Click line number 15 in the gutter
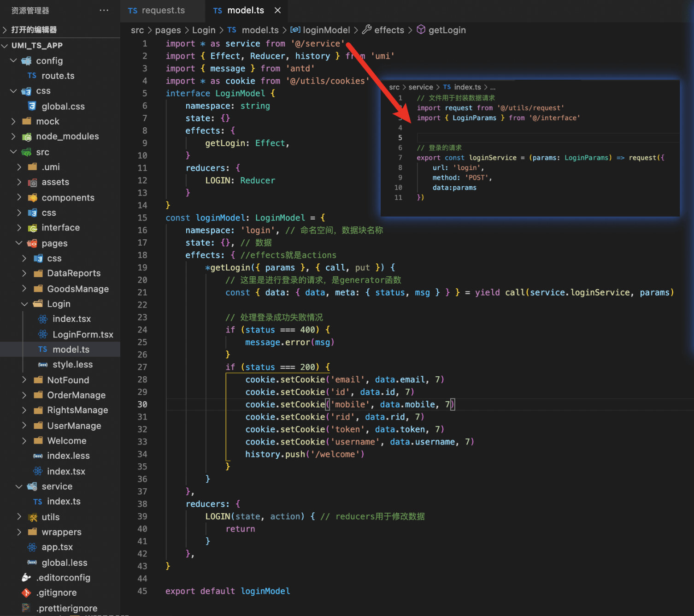 (142, 218)
